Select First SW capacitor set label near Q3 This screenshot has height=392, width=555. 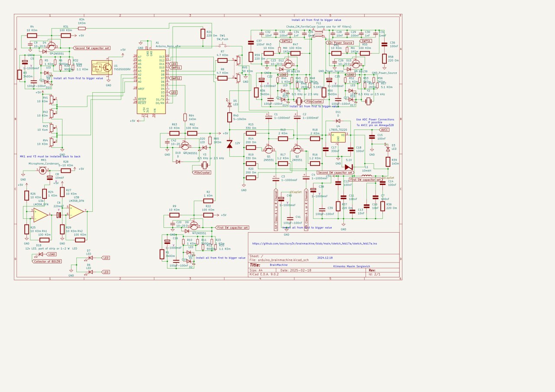(232, 227)
